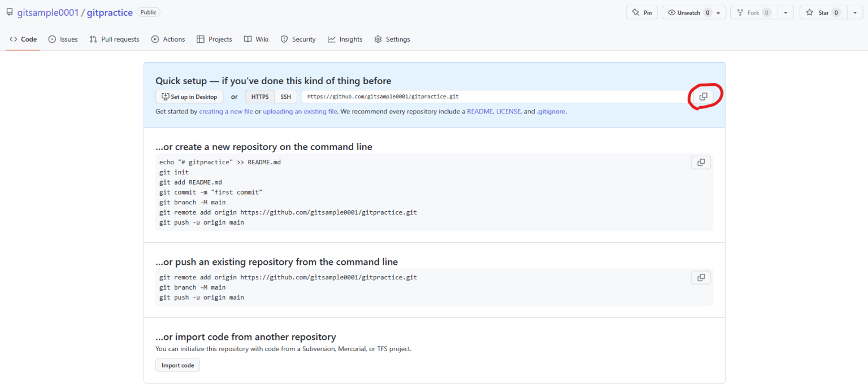Copy the circled repository HTTPS URL

(x=703, y=96)
